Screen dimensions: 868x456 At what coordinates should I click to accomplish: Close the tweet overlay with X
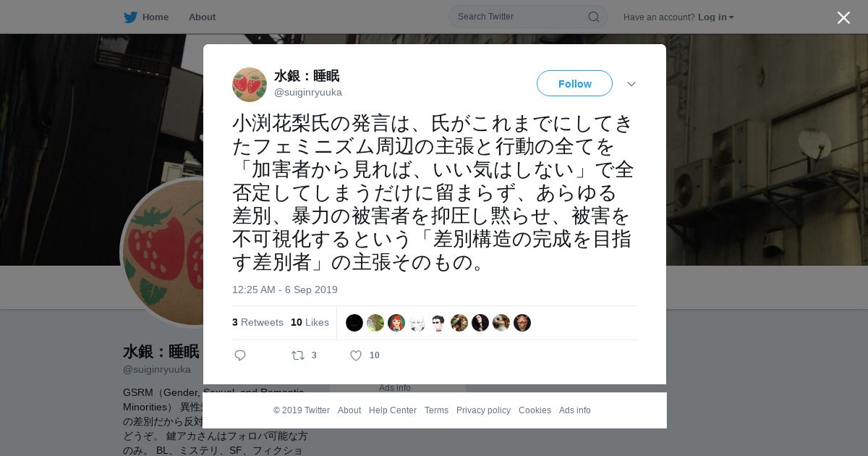(x=843, y=17)
